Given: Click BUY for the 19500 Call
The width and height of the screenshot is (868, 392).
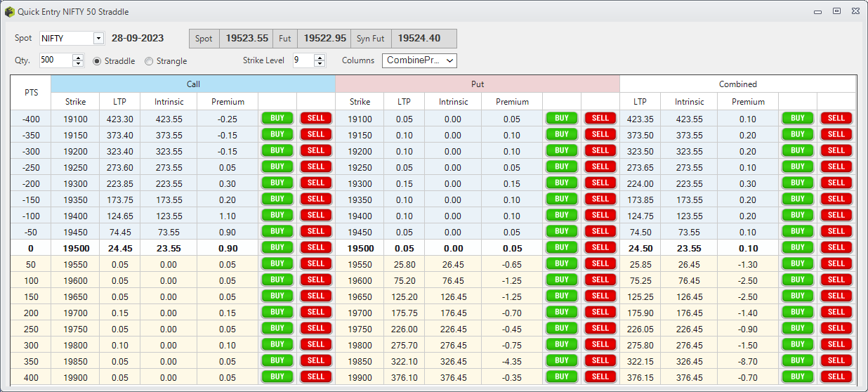Looking at the screenshot, I should coord(277,247).
